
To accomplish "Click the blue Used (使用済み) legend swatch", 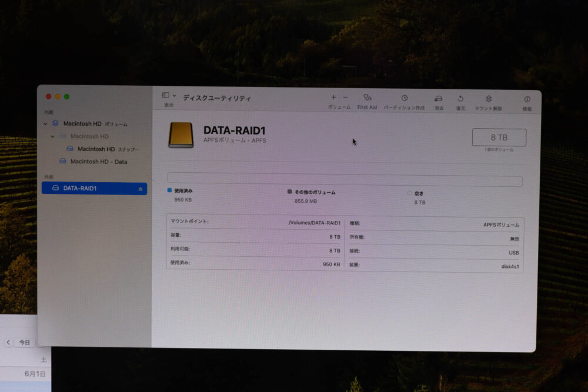I will pyautogui.click(x=170, y=190).
